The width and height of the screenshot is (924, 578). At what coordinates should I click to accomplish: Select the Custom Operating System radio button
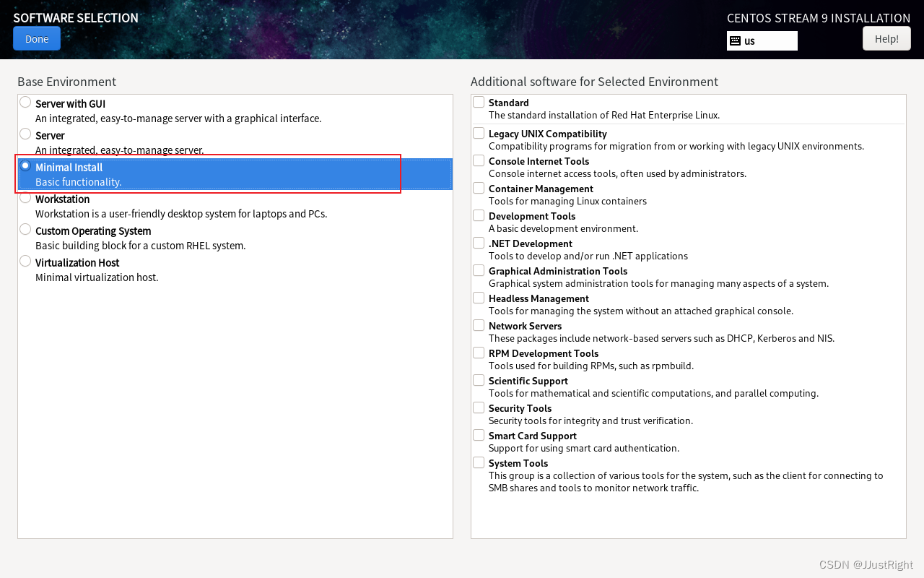pyautogui.click(x=25, y=229)
